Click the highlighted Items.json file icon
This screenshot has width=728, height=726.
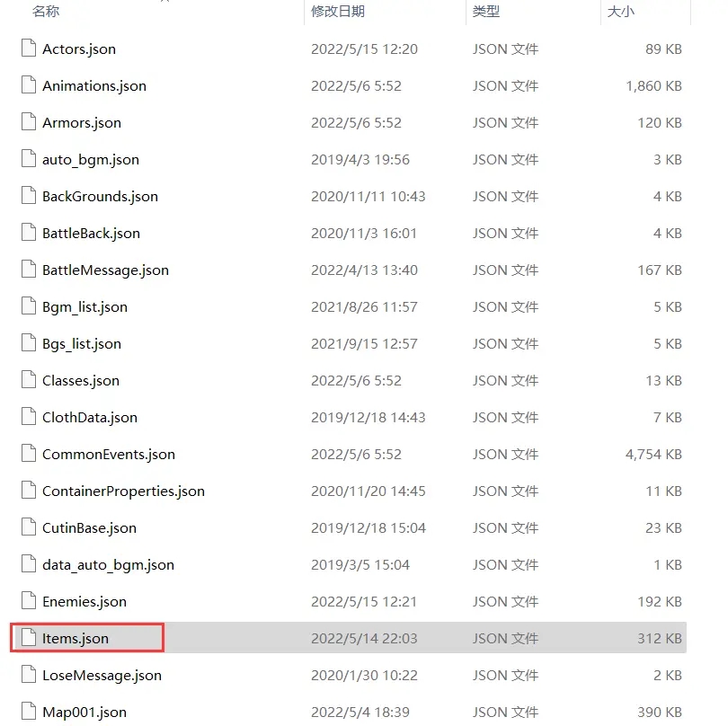pyautogui.click(x=29, y=637)
